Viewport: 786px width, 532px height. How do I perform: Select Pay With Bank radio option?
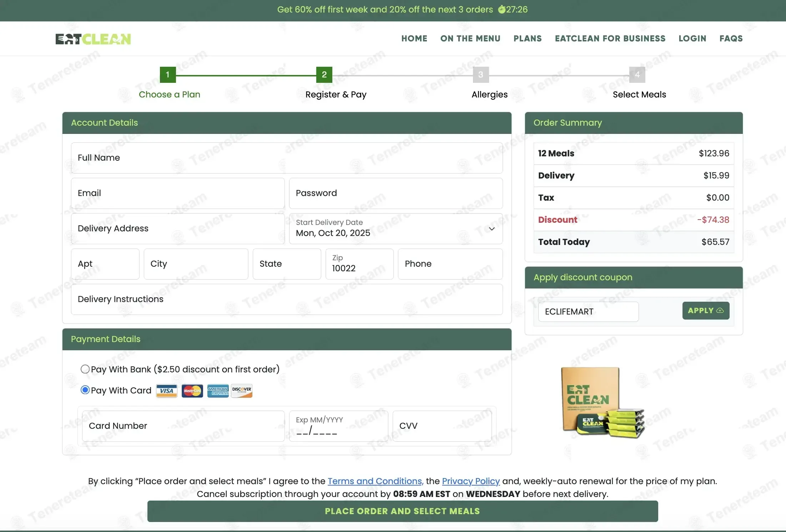(85, 369)
